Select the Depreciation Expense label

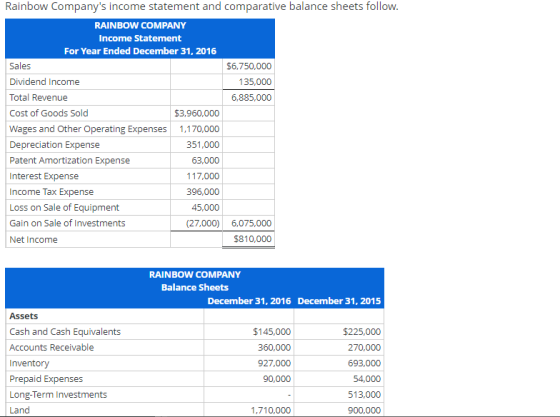pyautogui.click(x=54, y=145)
